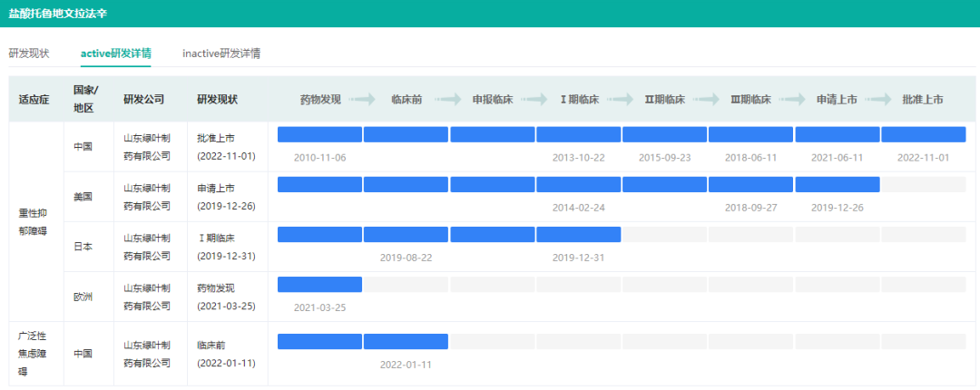The width and height of the screenshot is (980, 390).
Task: Select the 日本 region cell
Action: point(83,247)
